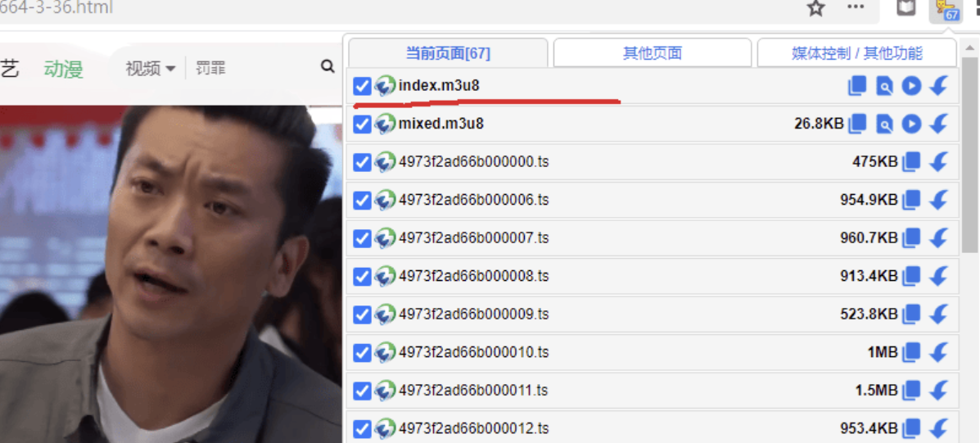Toggle checkbox for 4973f2ad66b000012.ts
Screen dimensions: 980x443
click(362, 428)
